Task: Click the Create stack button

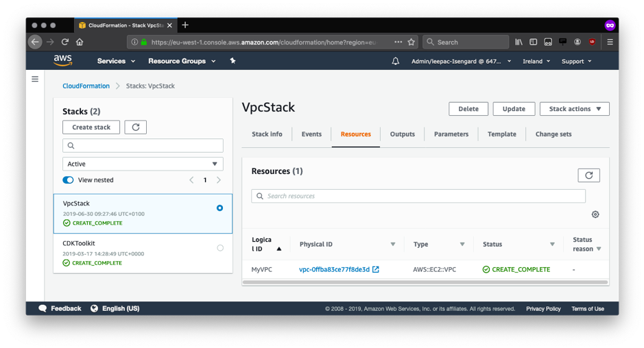Action: coord(91,127)
